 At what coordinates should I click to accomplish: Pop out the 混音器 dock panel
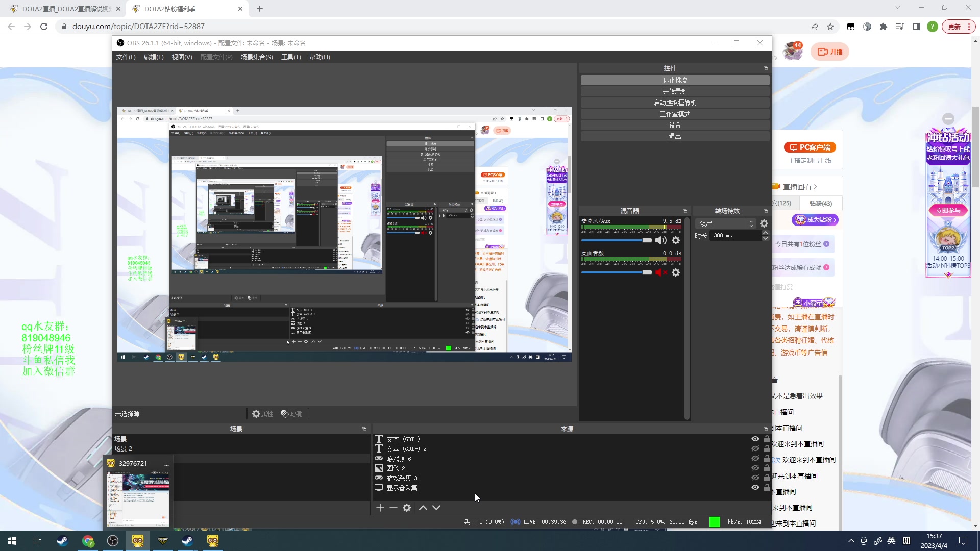pyautogui.click(x=685, y=211)
